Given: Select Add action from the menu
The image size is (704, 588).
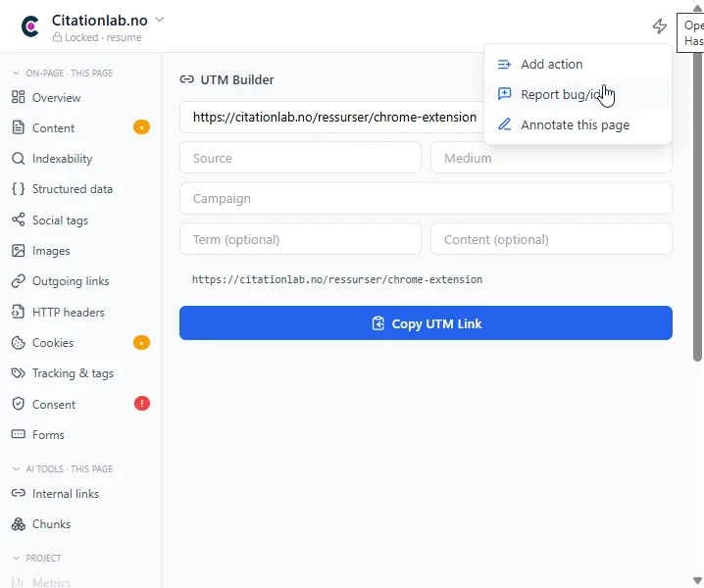Looking at the screenshot, I should [578, 64].
